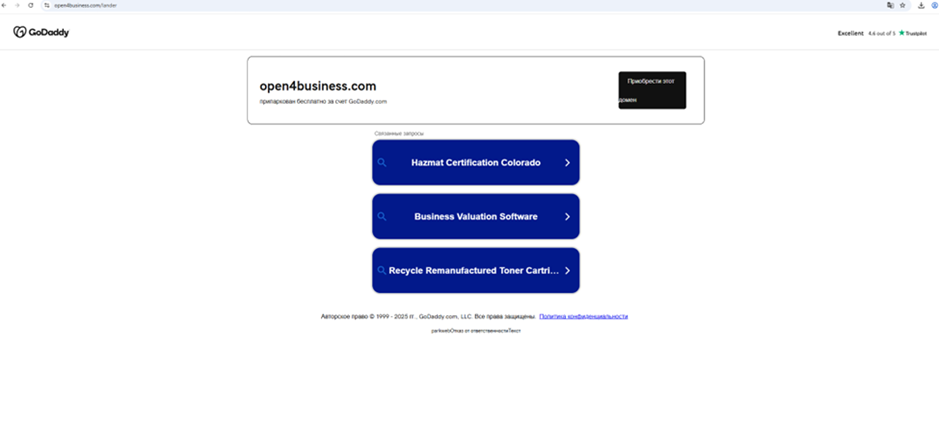Click the black "Приобрести этот домен" button
939x422 pixels.
pyautogui.click(x=652, y=90)
